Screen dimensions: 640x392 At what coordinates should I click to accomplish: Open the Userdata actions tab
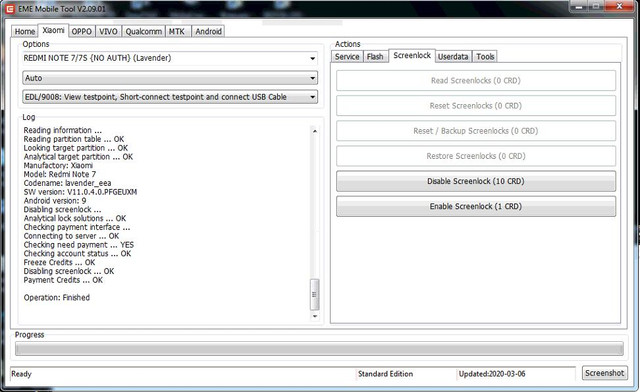453,56
